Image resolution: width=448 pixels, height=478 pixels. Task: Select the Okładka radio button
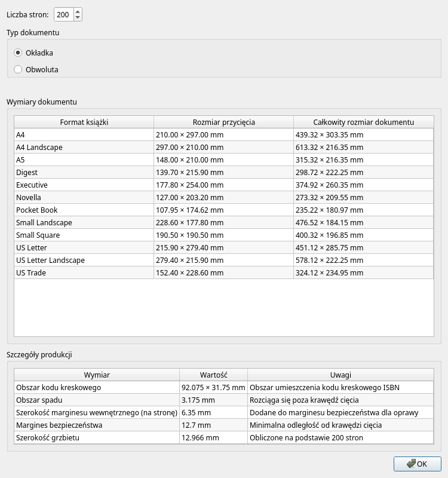(x=18, y=53)
